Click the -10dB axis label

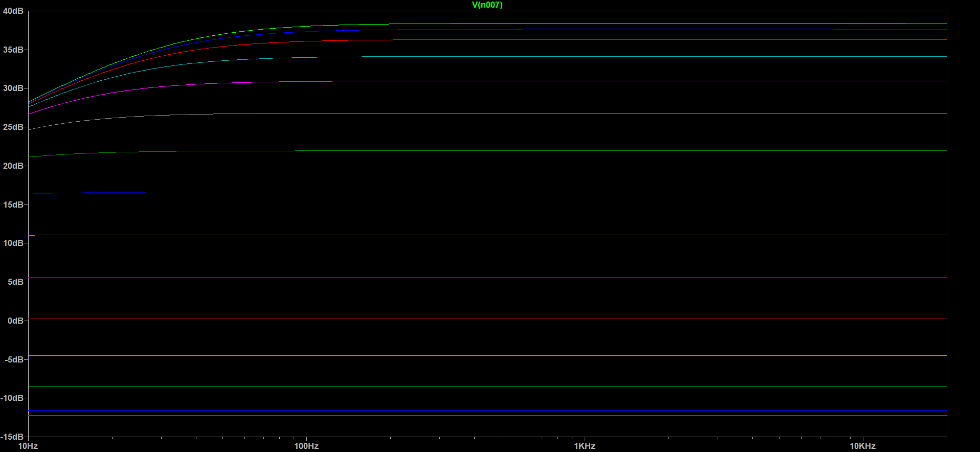point(12,398)
